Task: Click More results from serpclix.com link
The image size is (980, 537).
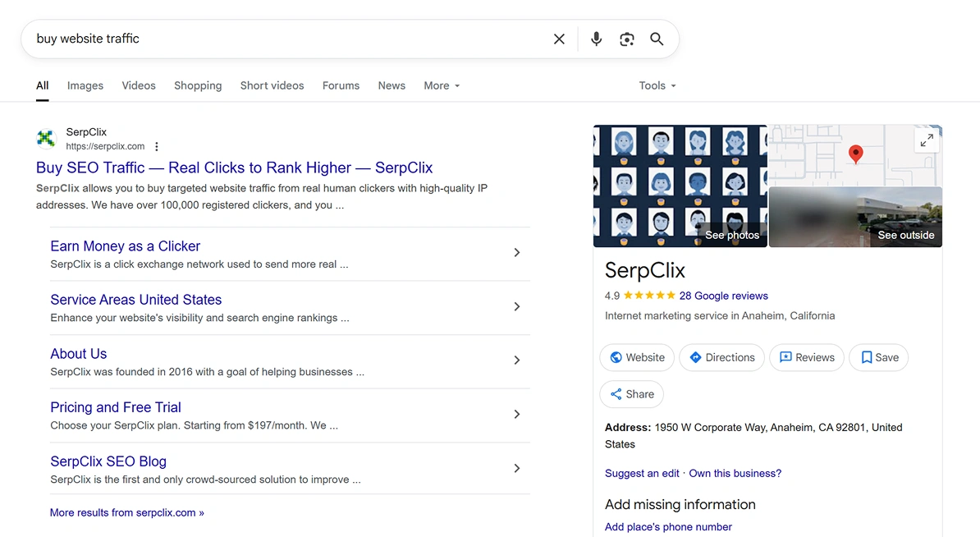Action: coord(127,512)
